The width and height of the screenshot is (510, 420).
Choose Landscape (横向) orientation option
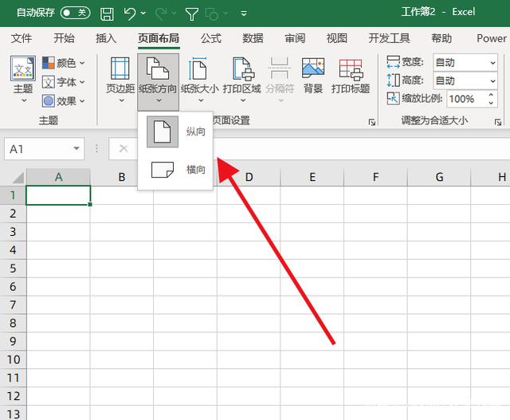(175, 169)
